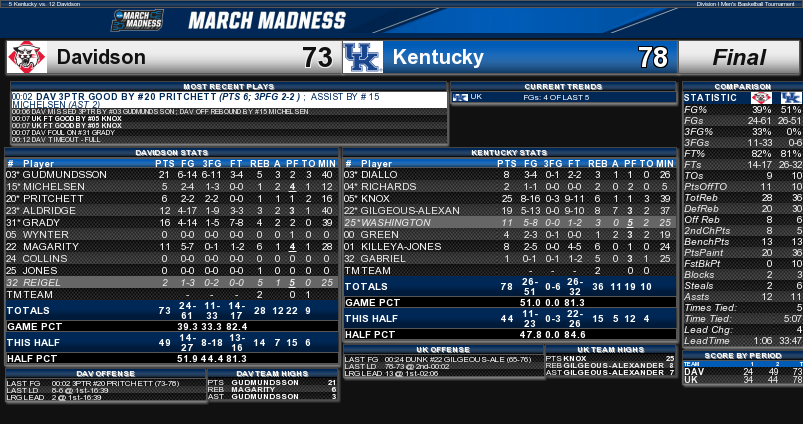Click the Kentucky score of 78
Image resolution: width=803 pixels, height=424 pixels.
(x=652, y=57)
